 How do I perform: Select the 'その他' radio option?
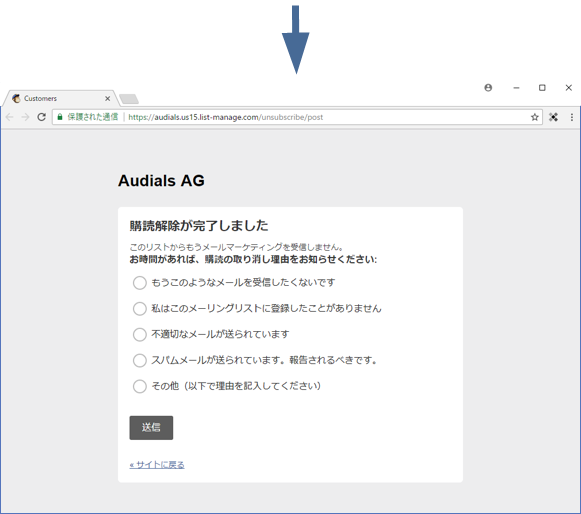140,386
